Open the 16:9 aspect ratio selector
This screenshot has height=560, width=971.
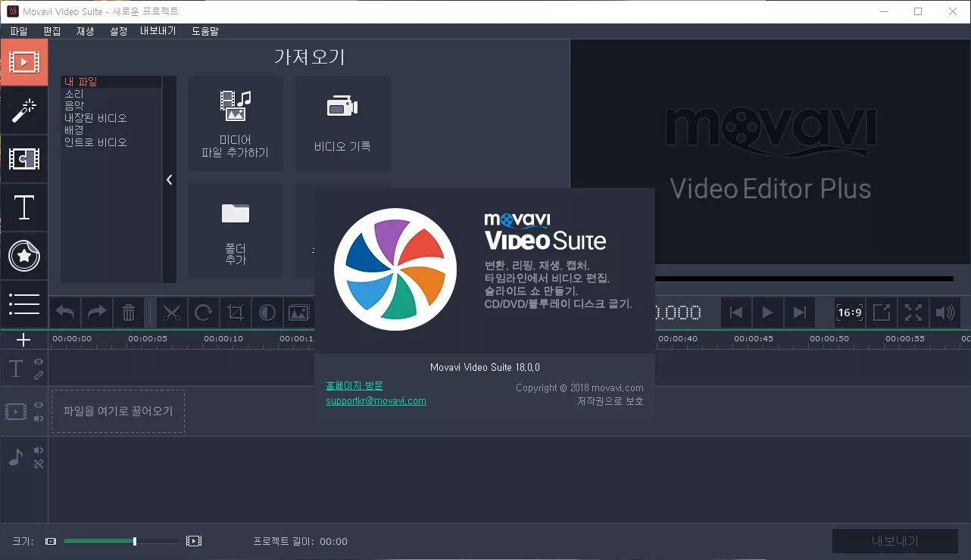click(x=850, y=313)
